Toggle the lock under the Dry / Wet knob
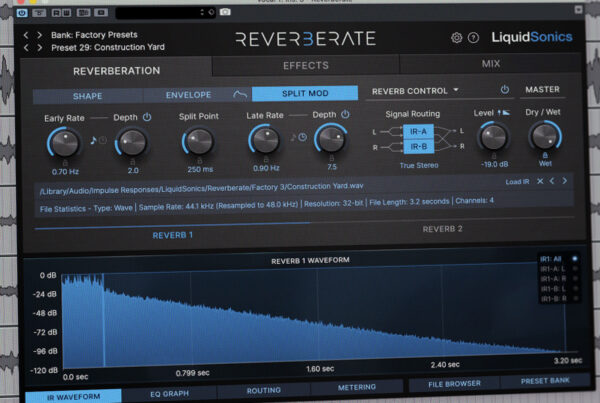Screen dimensions: 600x403 (545, 155)
